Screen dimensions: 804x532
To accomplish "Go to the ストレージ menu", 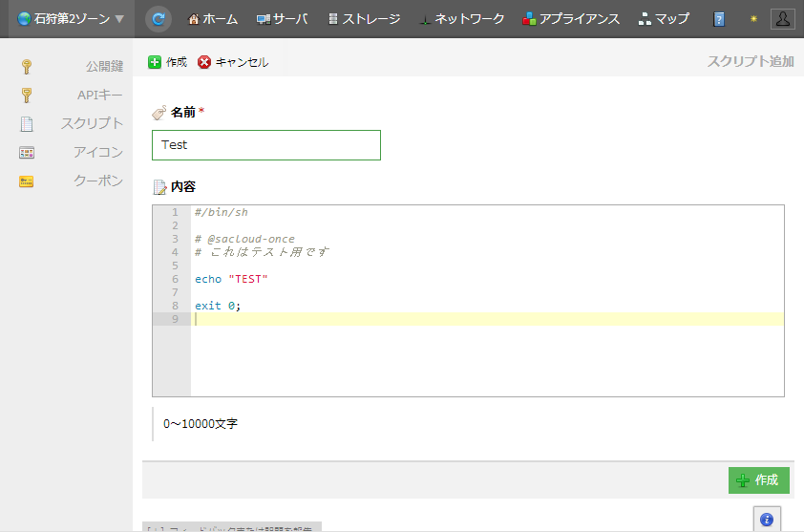I will coord(363,19).
